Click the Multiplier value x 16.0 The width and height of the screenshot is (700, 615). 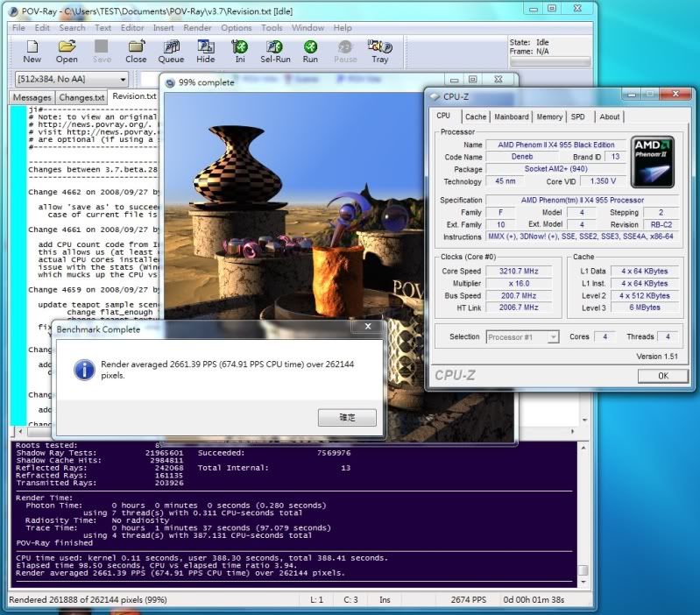click(x=519, y=283)
